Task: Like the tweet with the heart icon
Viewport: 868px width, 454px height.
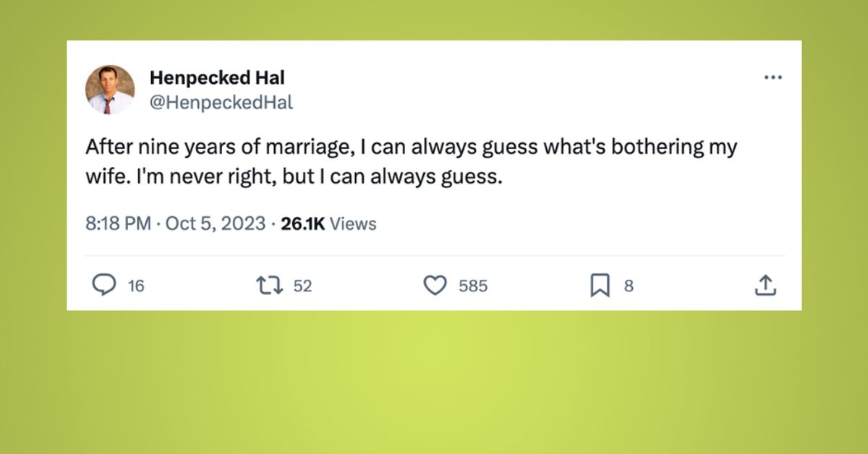Action: (435, 286)
